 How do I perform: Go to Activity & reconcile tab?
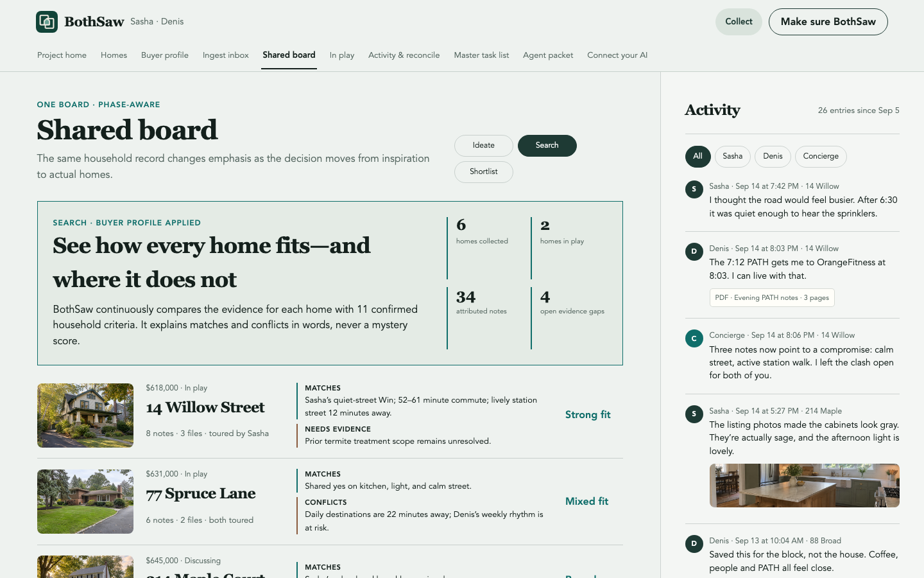[x=404, y=55]
